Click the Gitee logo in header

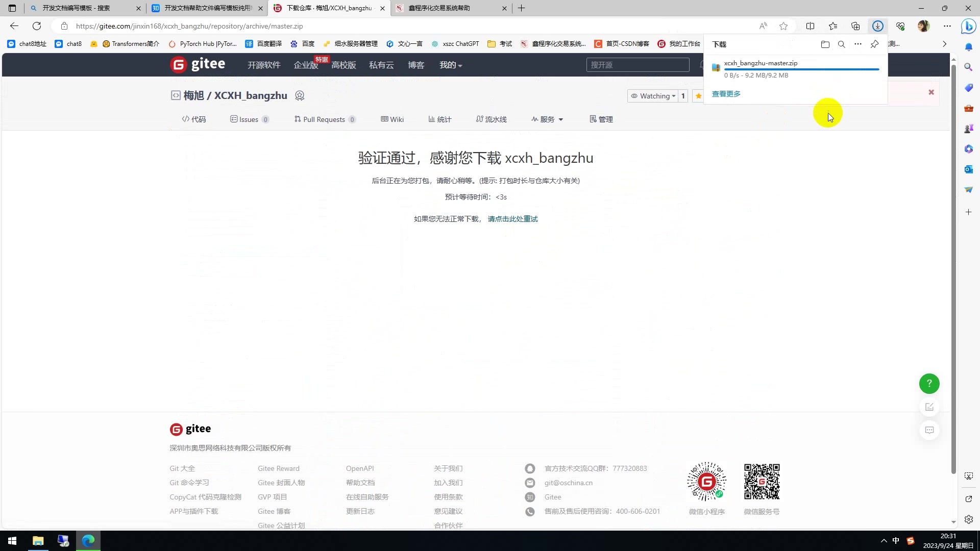click(198, 65)
